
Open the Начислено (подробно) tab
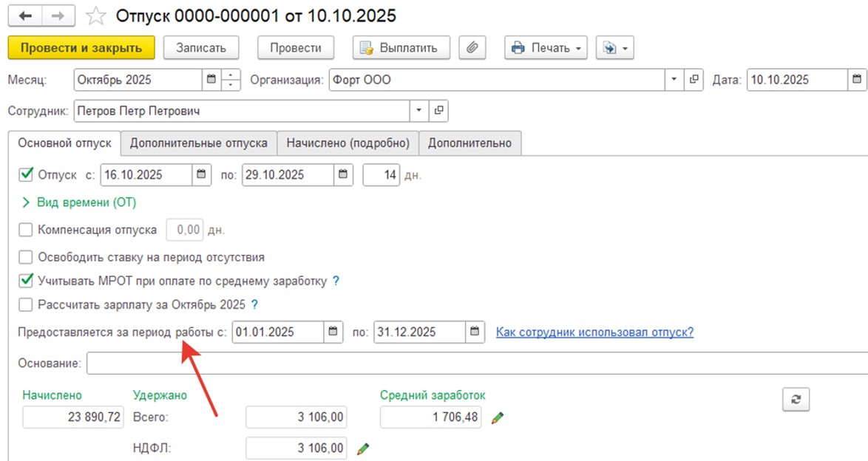[348, 143]
